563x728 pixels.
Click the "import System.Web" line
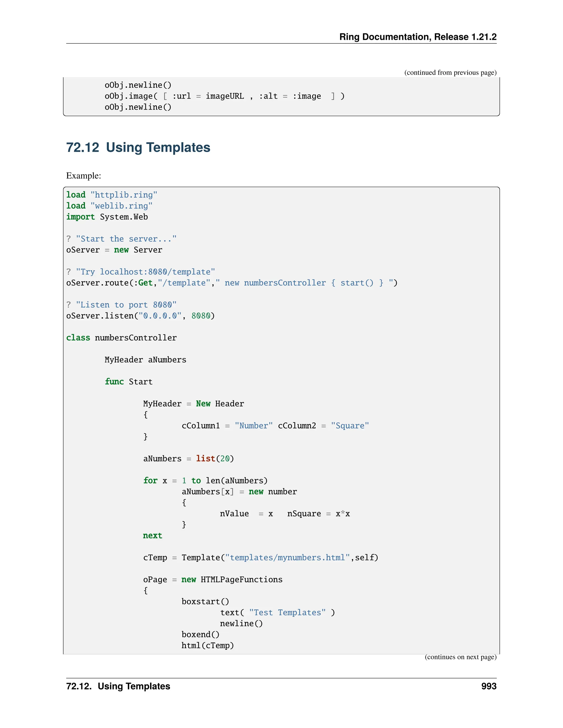coord(107,217)
